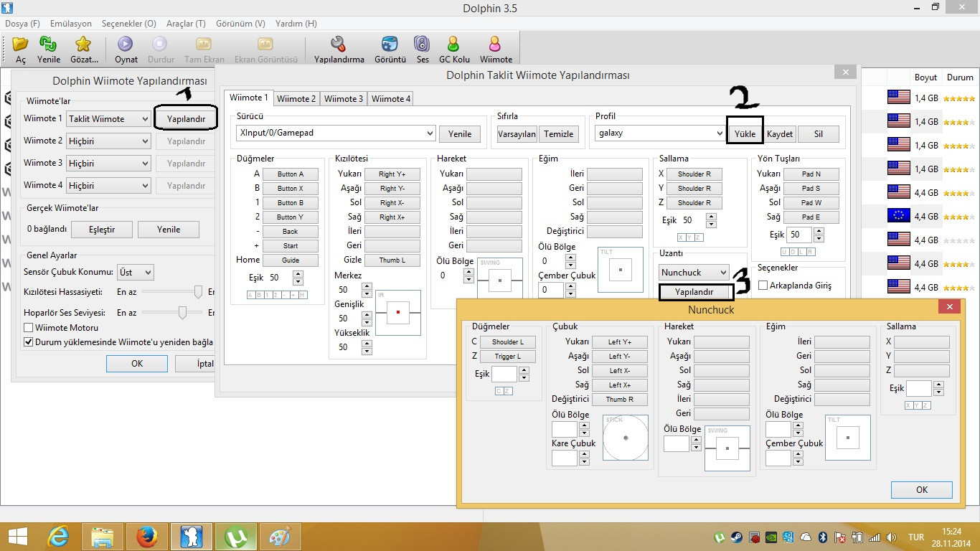Open the Wiimote 1 source dropdown
The height and width of the screenshot is (551, 980).
[x=108, y=119]
